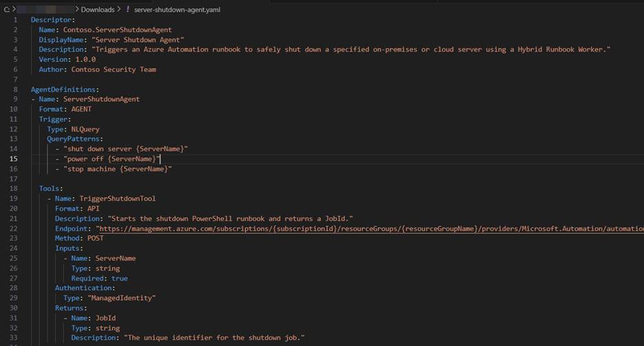Click the AgentDefinitions key
Viewport: 644px width, 346px height.
[64, 89]
